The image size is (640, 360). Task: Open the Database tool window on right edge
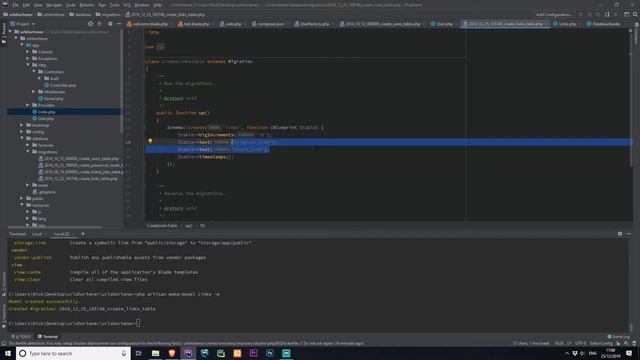pos(637,33)
